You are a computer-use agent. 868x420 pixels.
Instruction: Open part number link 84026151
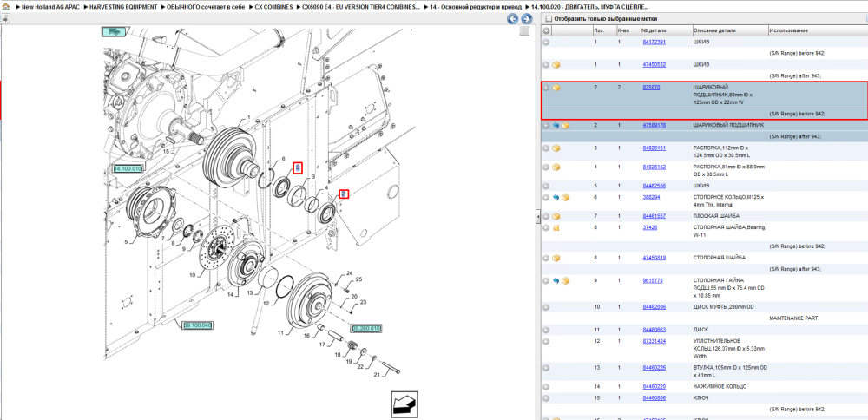click(x=654, y=148)
